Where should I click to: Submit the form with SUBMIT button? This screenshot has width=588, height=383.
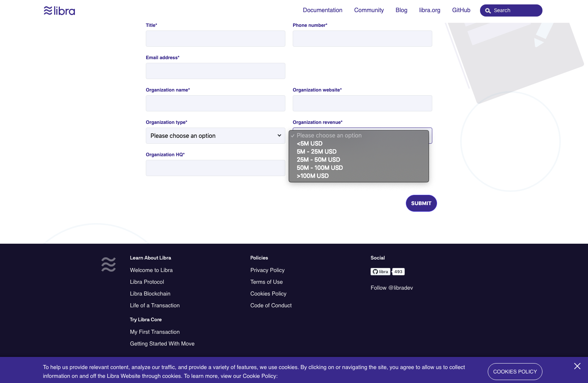point(421,203)
